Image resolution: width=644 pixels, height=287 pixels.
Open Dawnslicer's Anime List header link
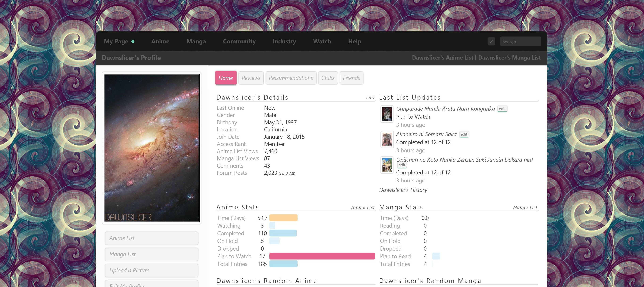(x=443, y=58)
